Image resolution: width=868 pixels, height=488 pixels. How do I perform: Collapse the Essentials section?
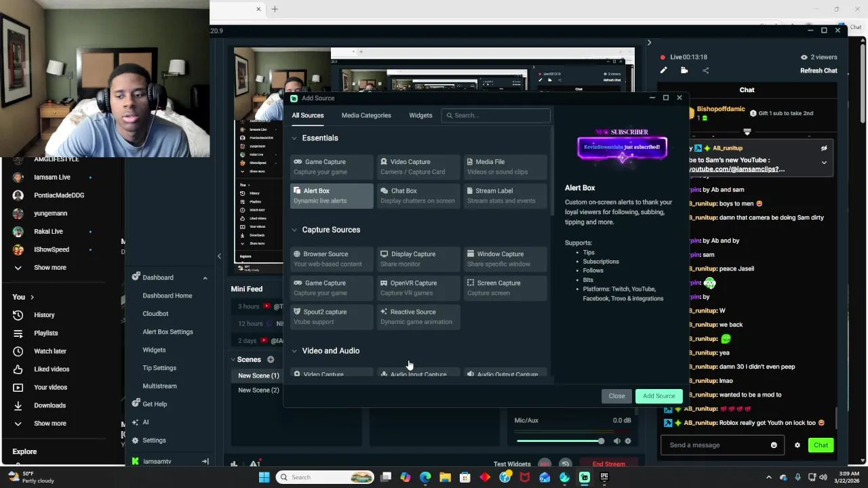pos(294,138)
